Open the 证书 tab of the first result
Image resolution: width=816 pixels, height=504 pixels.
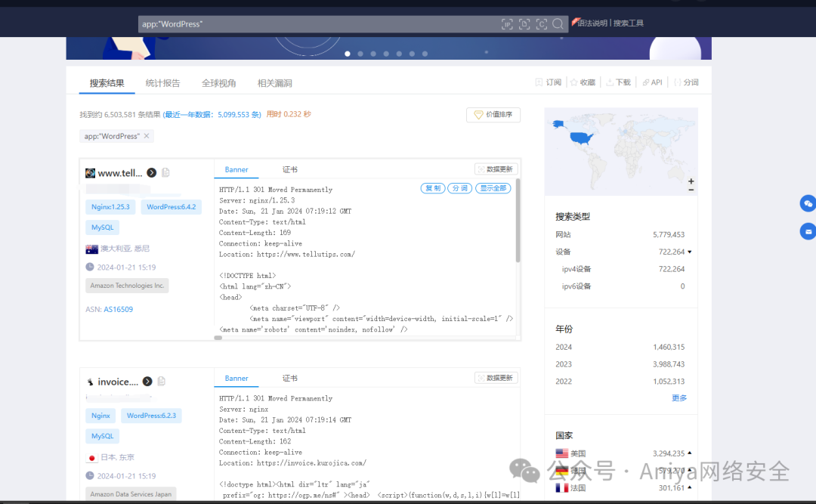tap(289, 169)
